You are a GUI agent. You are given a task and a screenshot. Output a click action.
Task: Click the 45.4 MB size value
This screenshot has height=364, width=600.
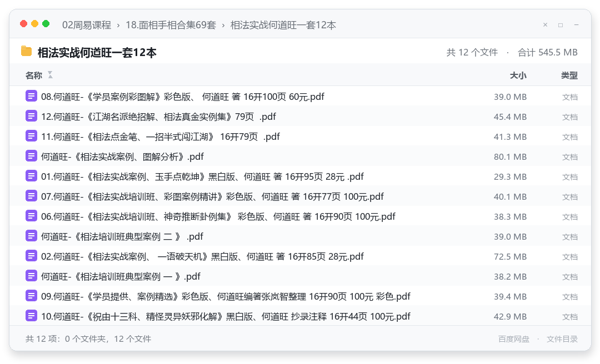510,117
